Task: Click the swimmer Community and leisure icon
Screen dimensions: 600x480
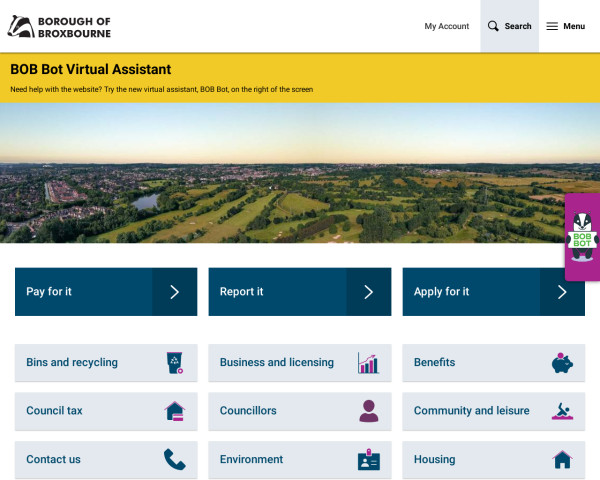Action: tap(562, 411)
